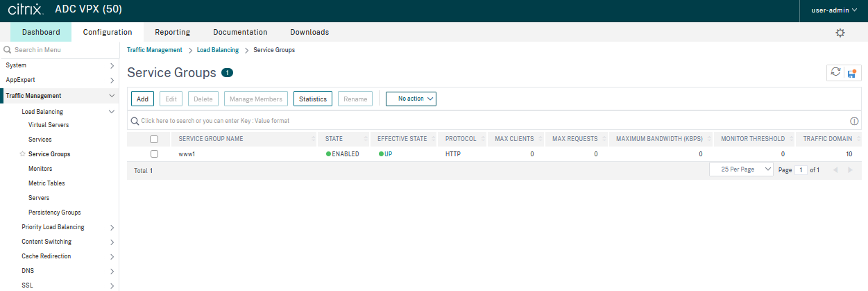The height and width of the screenshot is (291, 868).
Task: Follow the Load Balancing breadcrumb link
Action: (218, 50)
